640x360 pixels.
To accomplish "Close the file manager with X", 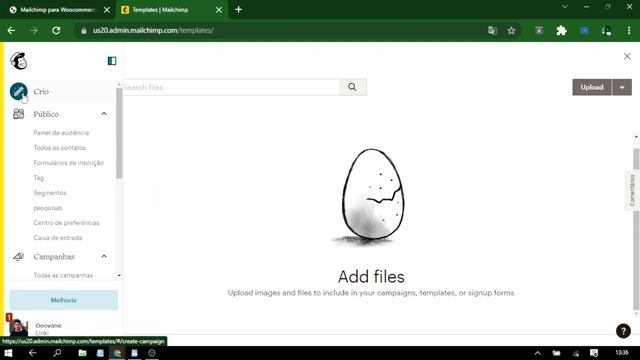I will (x=627, y=56).
